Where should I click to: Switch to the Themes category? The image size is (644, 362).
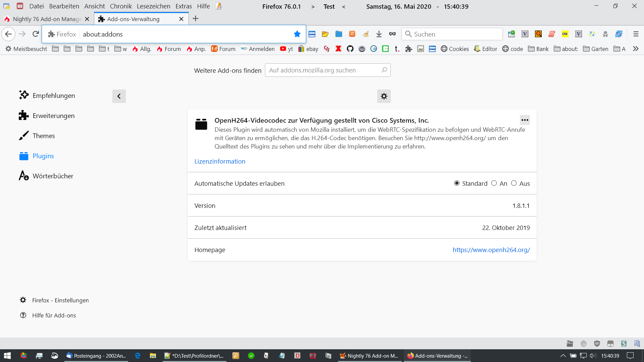[x=44, y=136]
